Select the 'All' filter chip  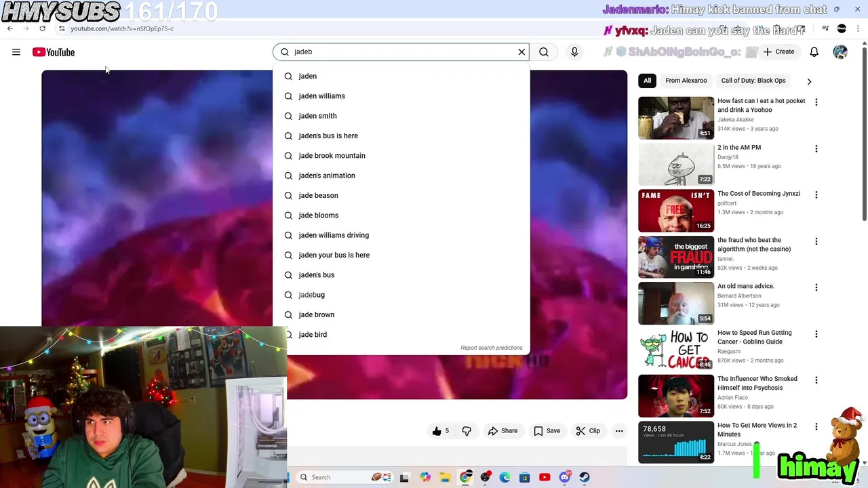tap(647, 81)
